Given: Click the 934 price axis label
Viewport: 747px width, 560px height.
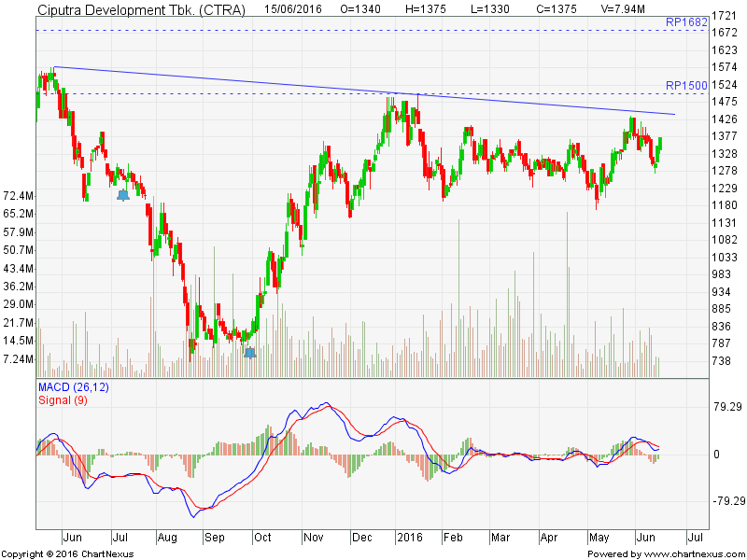Looking at the screenshot, I should click(721, 292).
